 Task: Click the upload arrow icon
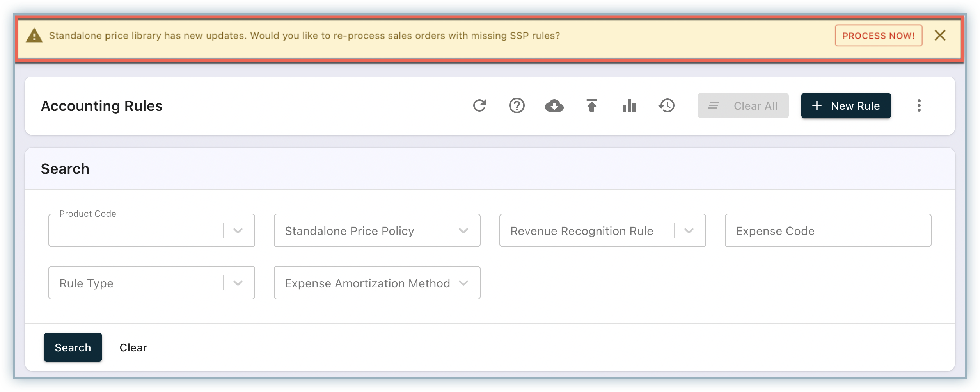[591, 106]
